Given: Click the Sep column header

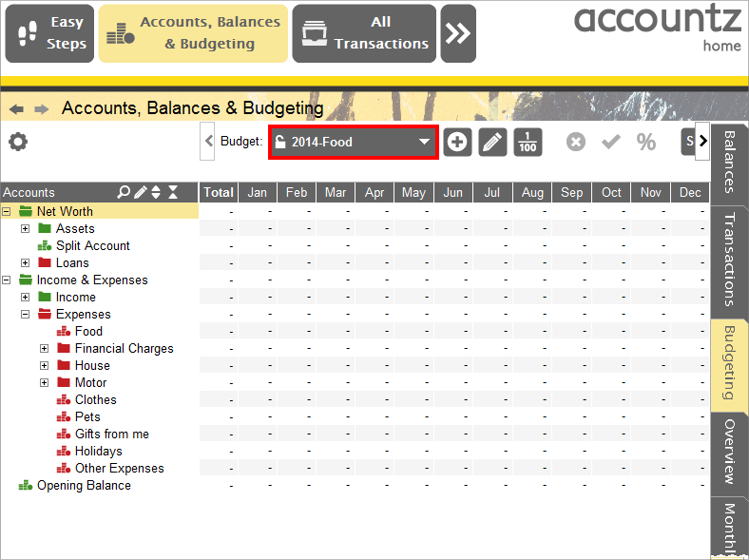Looking at the screenshot, I should 572,193.
